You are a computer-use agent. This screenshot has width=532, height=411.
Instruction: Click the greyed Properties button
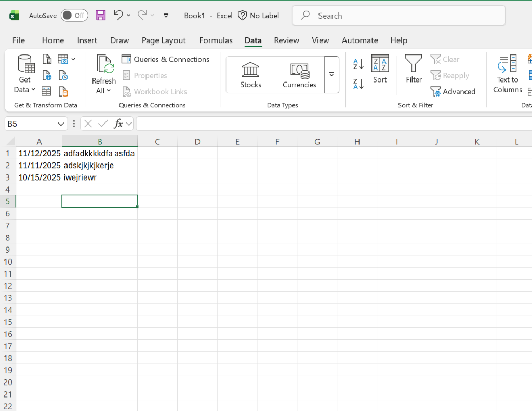click(x=144, y=75)
